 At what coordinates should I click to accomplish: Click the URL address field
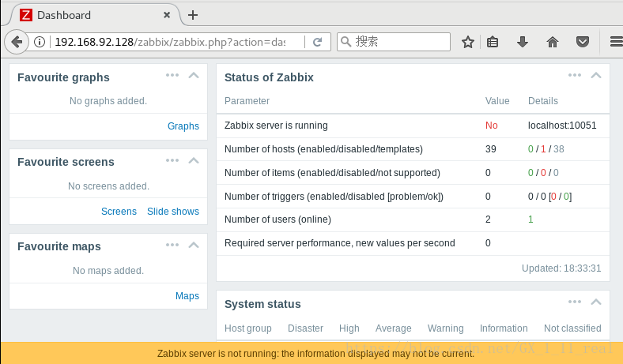click(x=170, y=42)
